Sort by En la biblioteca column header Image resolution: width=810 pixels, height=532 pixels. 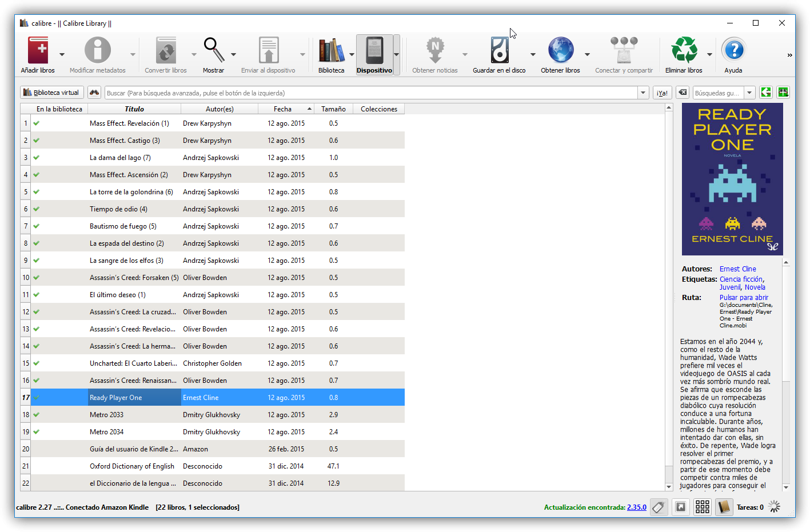click(x=59, y=109)
